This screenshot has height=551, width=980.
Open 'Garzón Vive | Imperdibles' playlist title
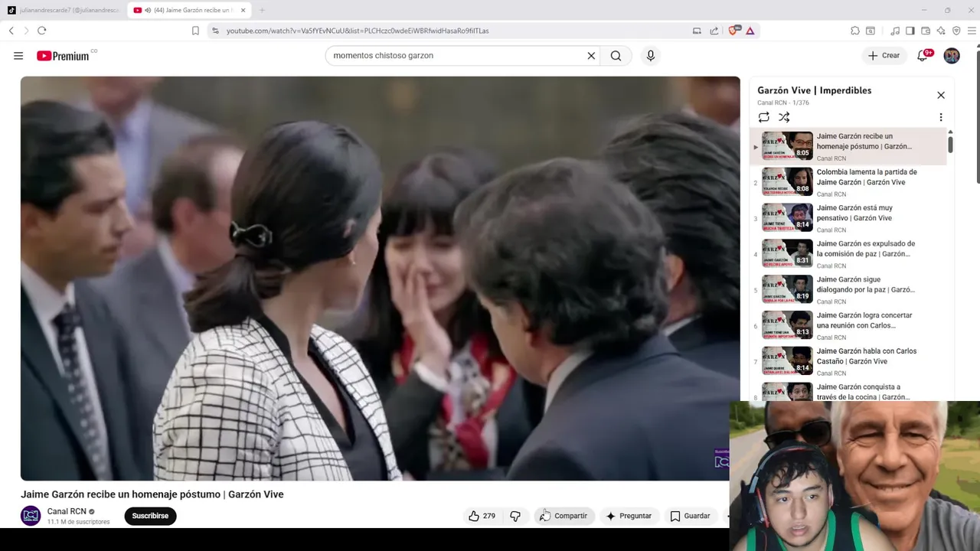815,90
